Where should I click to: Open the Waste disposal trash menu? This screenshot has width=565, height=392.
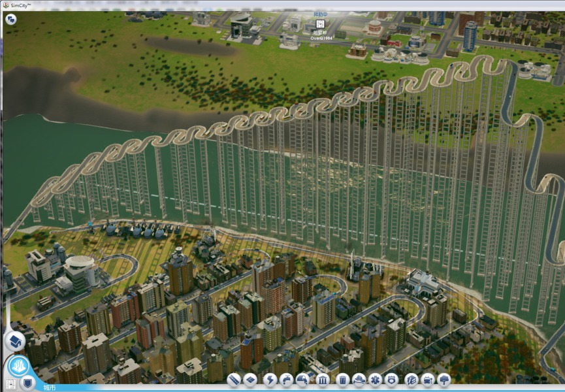(342, 380)
